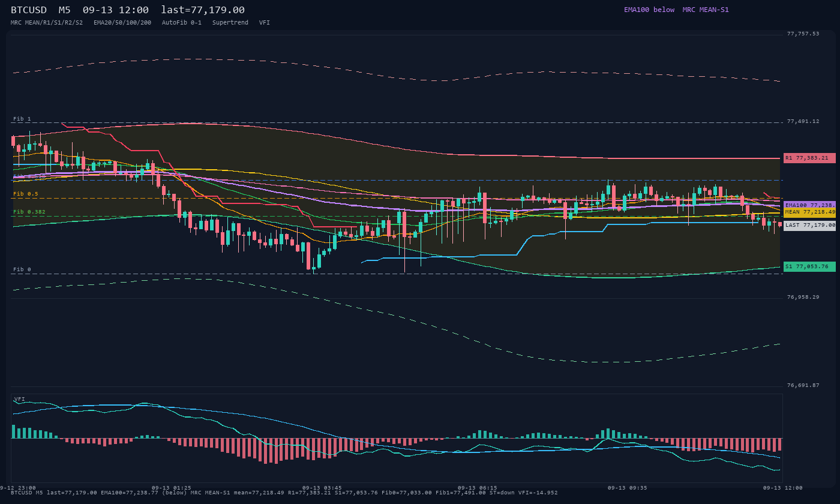Click the Fib 0.382 level label
This screenshot has height=504, width=840.
coord(29,212)
